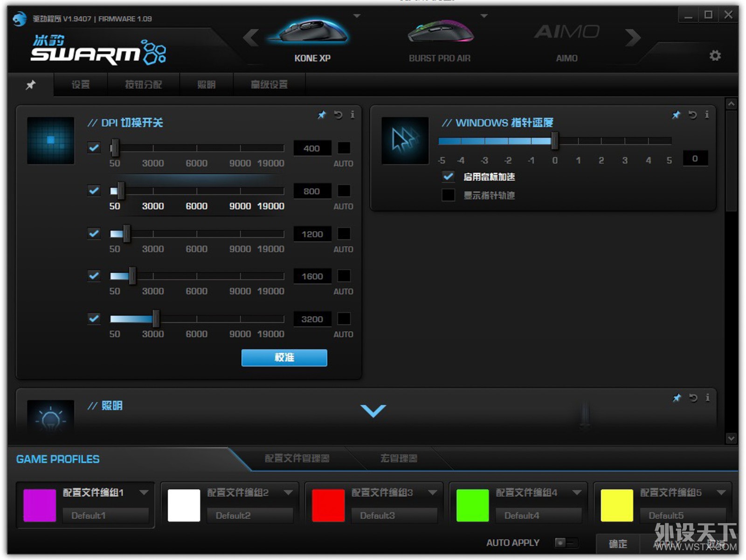Enable AUTO box for 800 DPI row
The width and height of the screenshot is (746, 560).
[344, 191]
